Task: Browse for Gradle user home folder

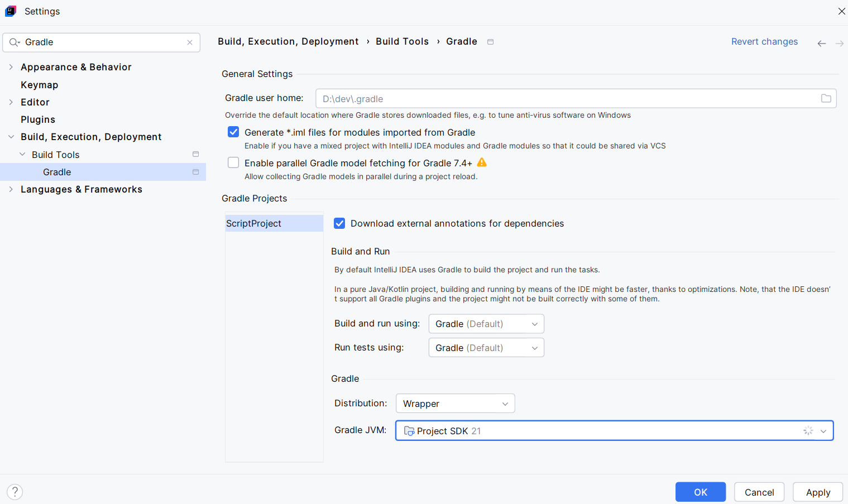Action: point(826,99)
